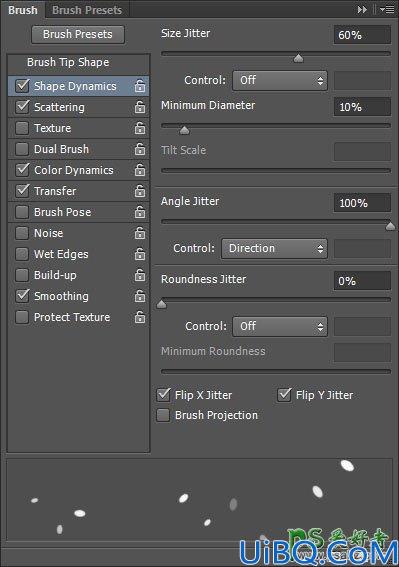Open Angle Jitter Control dropdown set to Direction
Image resolution: width=399 pixels, height=567 pixels.
[274, 248]
